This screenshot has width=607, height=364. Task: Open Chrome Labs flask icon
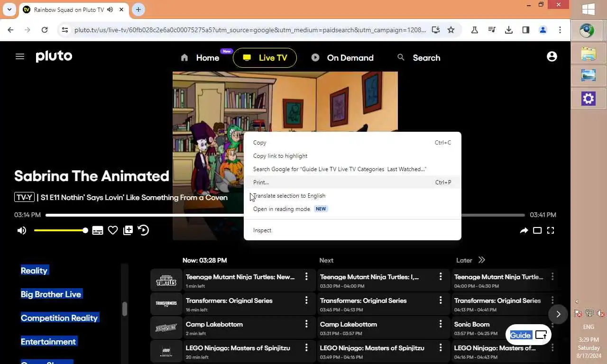point(475,30)
